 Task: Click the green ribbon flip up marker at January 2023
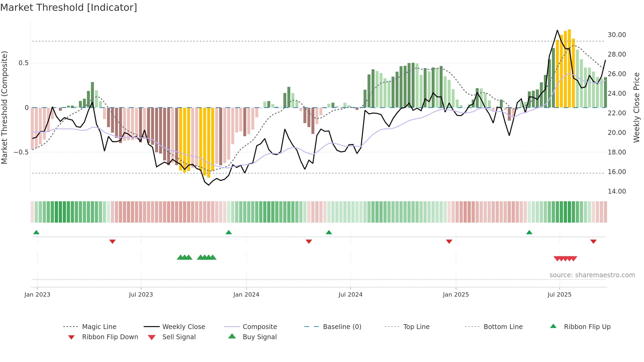coord(36,232)
